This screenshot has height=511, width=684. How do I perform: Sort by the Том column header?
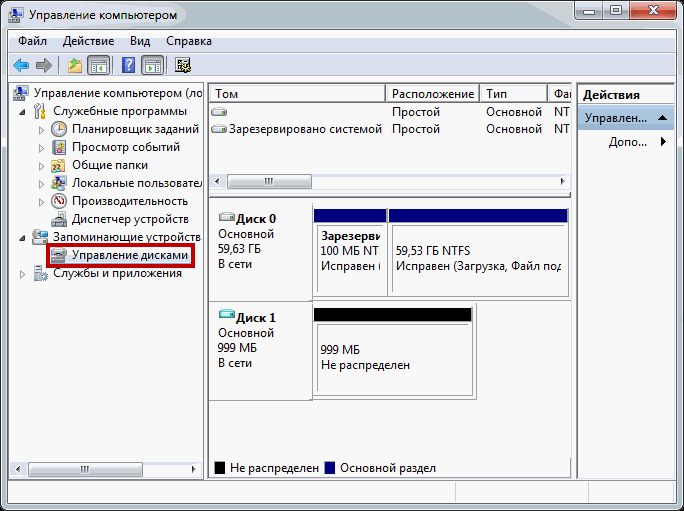click(298, 94)
